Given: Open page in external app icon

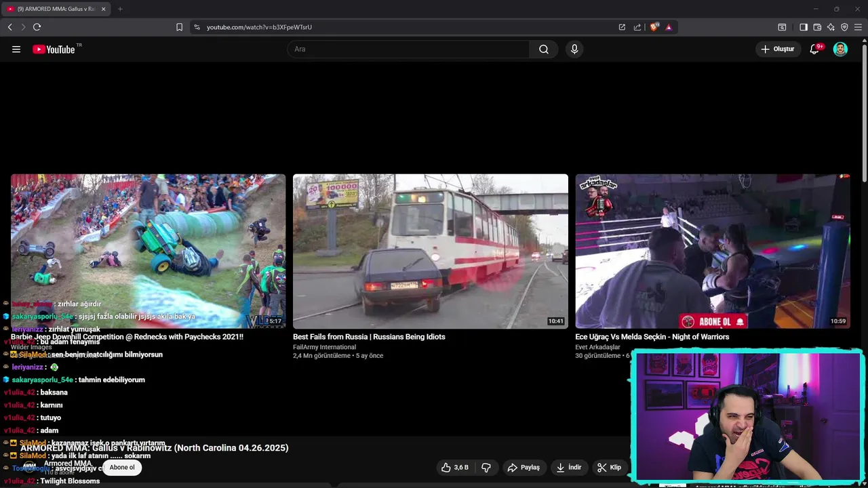Looking at the screenshot, I should [622, 27].
